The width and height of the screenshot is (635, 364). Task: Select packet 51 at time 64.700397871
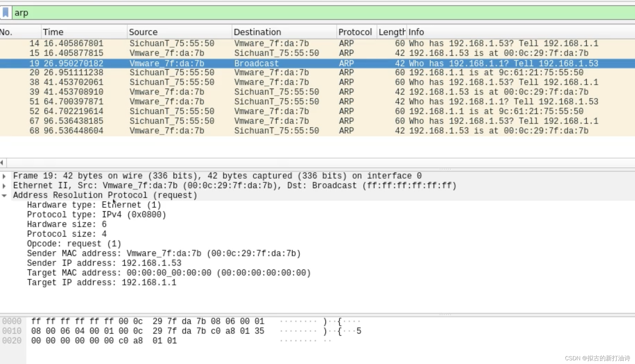tap(317, 102)
